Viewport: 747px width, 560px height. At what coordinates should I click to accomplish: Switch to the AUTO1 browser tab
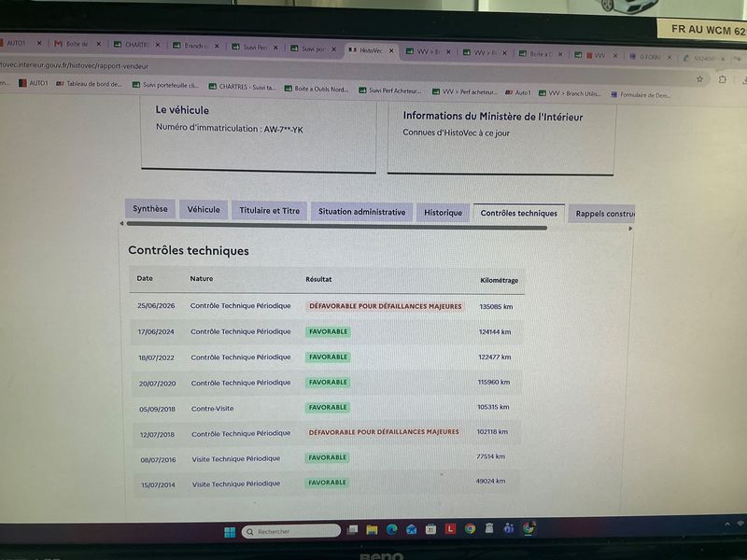[19, 42]
